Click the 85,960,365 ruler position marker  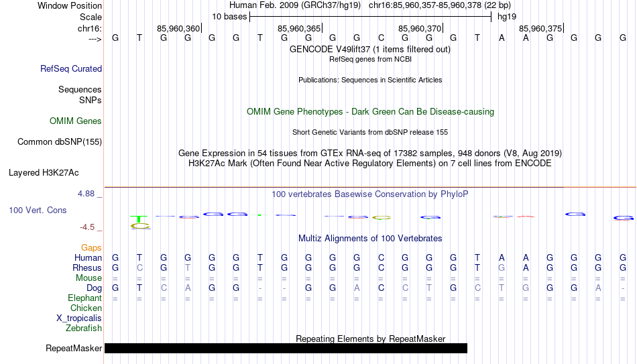click(x=300, y=28)
